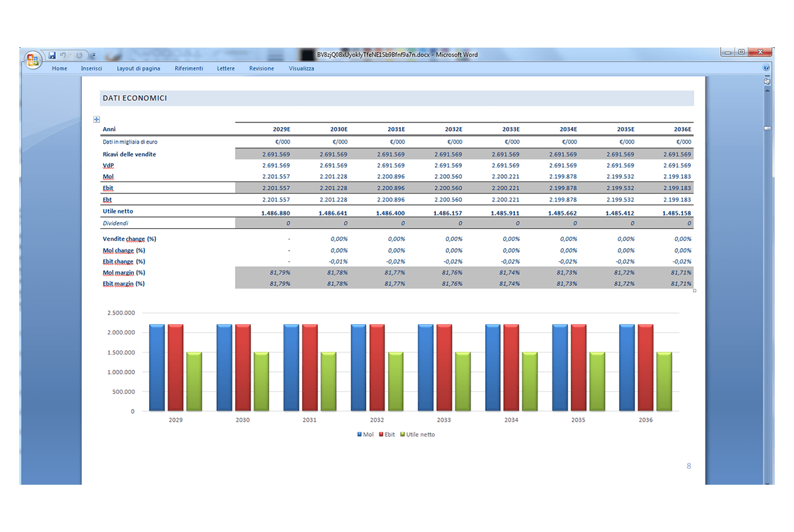The height and width of the screenshot is (532, 794).
Task: Click the Ricavi delle vendite row label
Action: pyautogui.click(x=129, y=154)
